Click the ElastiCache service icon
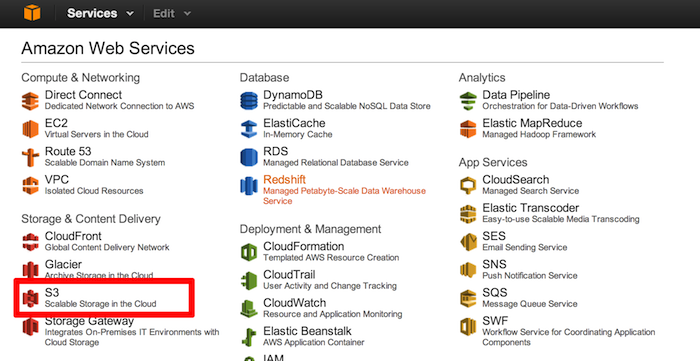Viewport: 700px width, 361px height. click(249, 129)
